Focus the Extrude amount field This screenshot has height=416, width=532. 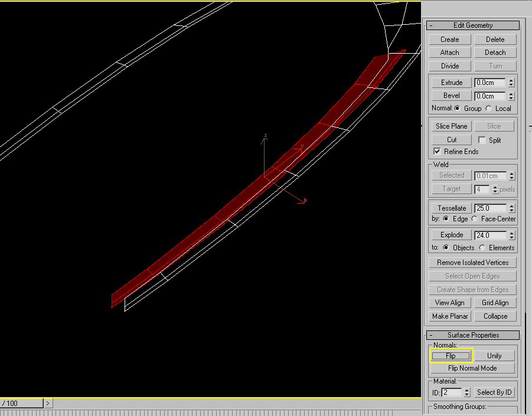pos(490,83)
